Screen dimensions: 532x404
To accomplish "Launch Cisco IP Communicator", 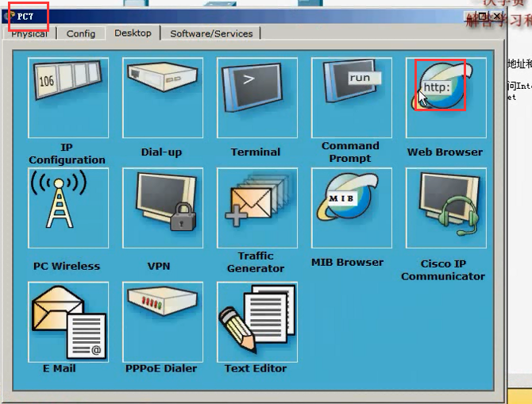I will coord(445,208).
